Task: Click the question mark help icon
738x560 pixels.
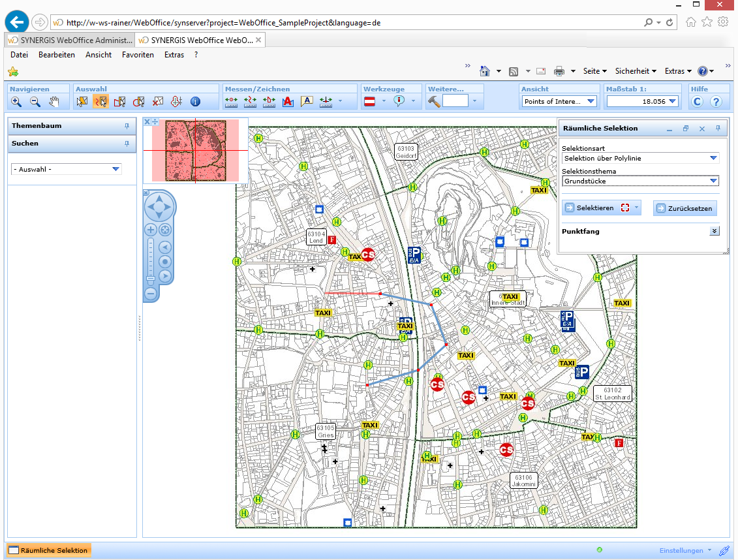Action: click(x=716, y=102)
